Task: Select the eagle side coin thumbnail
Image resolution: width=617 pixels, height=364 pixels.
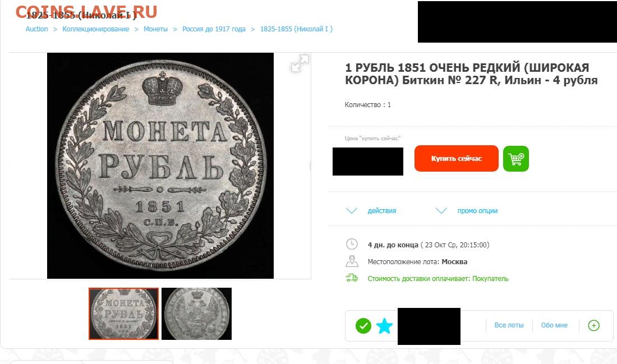Action: pyautogui.click(x=196, y=314)
